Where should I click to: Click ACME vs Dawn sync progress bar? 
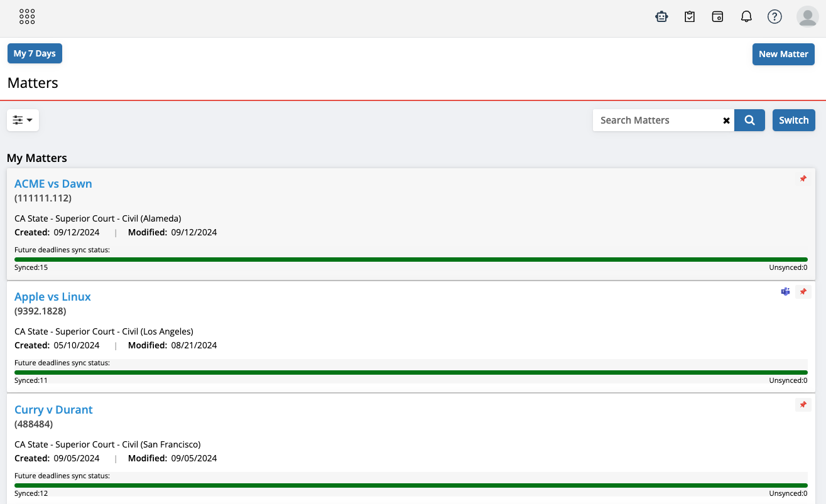(x=411, y=259)
